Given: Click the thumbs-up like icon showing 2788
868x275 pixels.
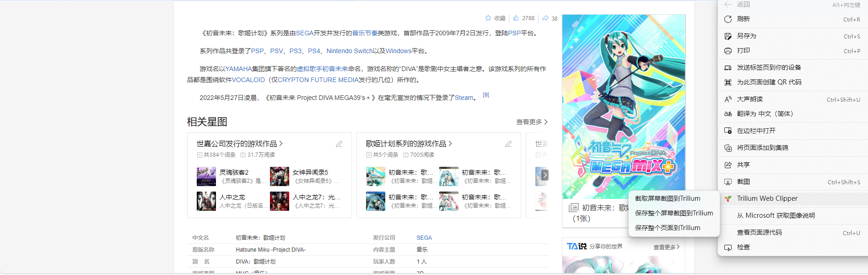Looking at the screenshot, I should 516,18.
